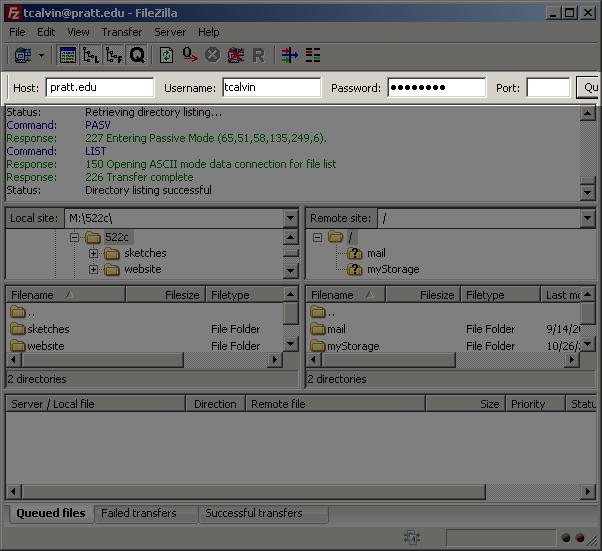Expand the sketches tree folder

pos(93,253)
